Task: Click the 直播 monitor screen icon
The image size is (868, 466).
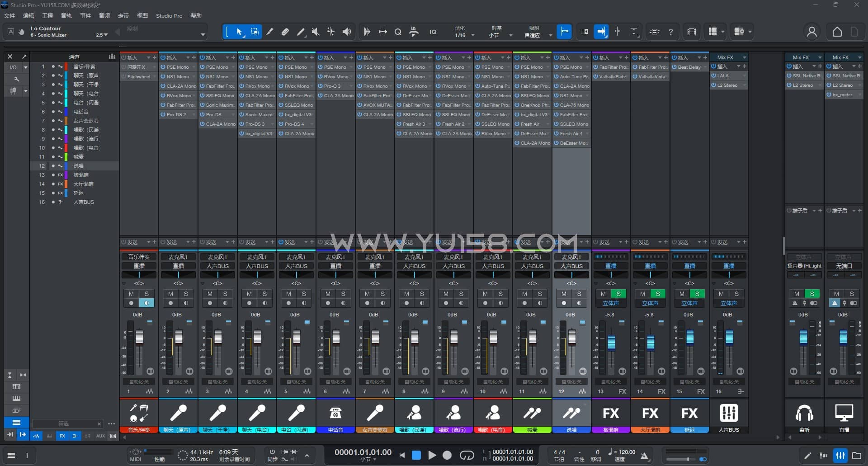Action: point(844,411)
